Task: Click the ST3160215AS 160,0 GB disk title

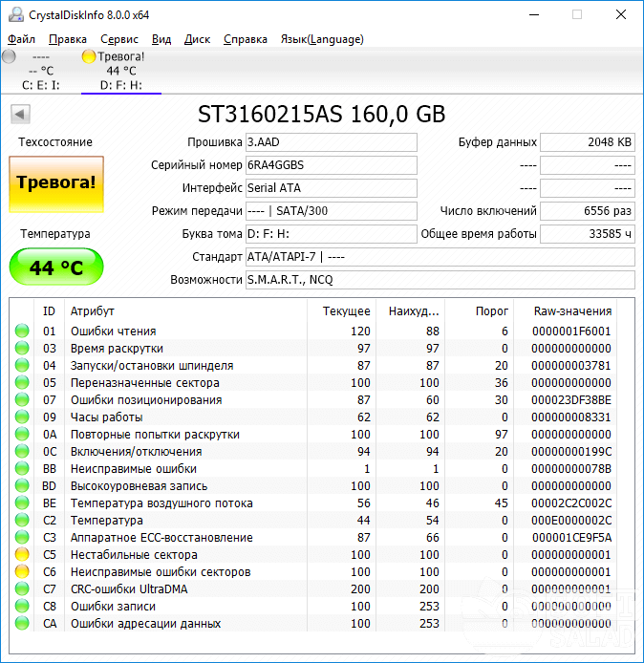Action: coord(322,115)
